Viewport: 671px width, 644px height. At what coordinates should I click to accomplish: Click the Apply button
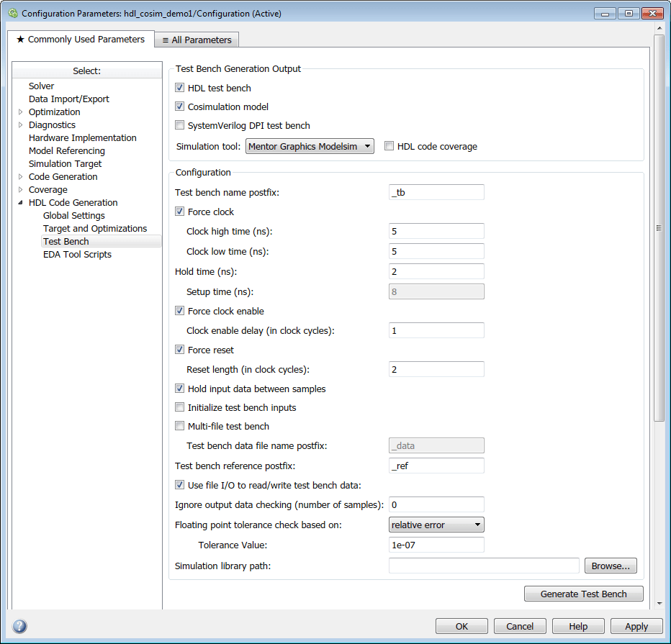pyautogui.click(x=636, y=626)
